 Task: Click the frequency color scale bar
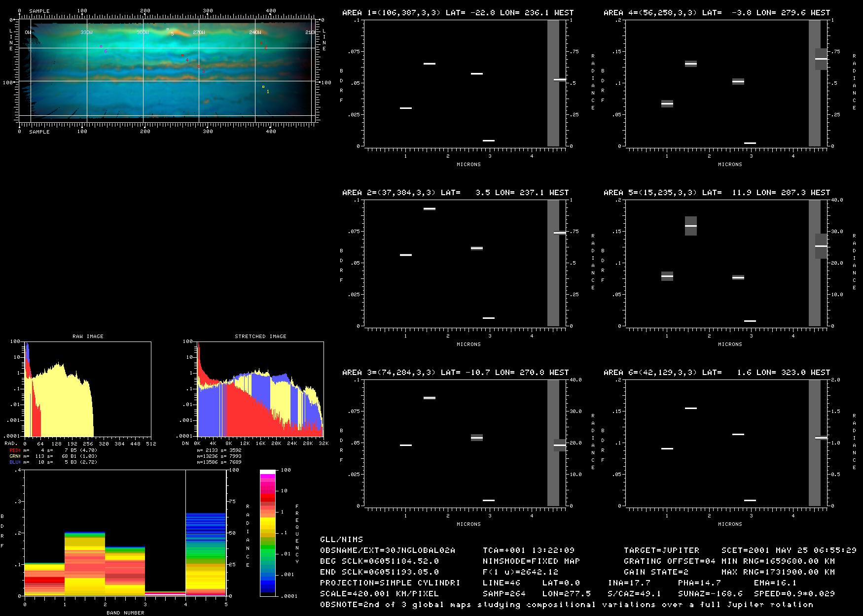tap(268, 533)
